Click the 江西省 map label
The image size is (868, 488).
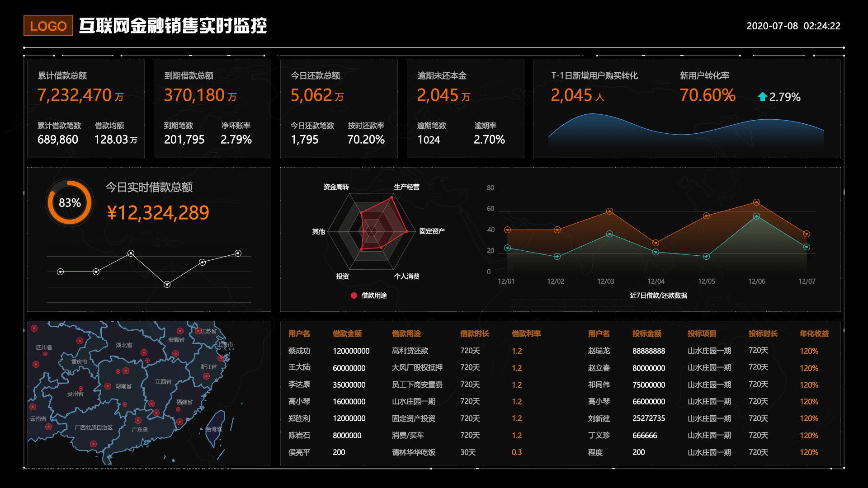click(163, 382)
